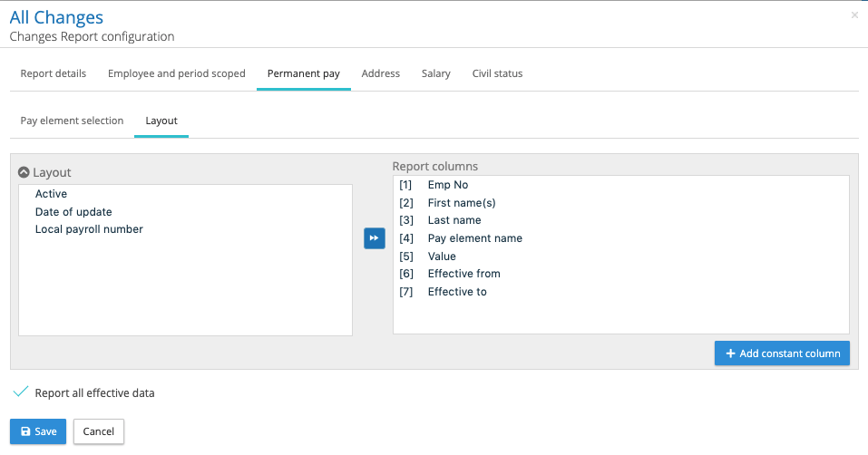The image size is (868, 455).
Task: Click the double-arrow move columns icon
Action: [374, 238]
